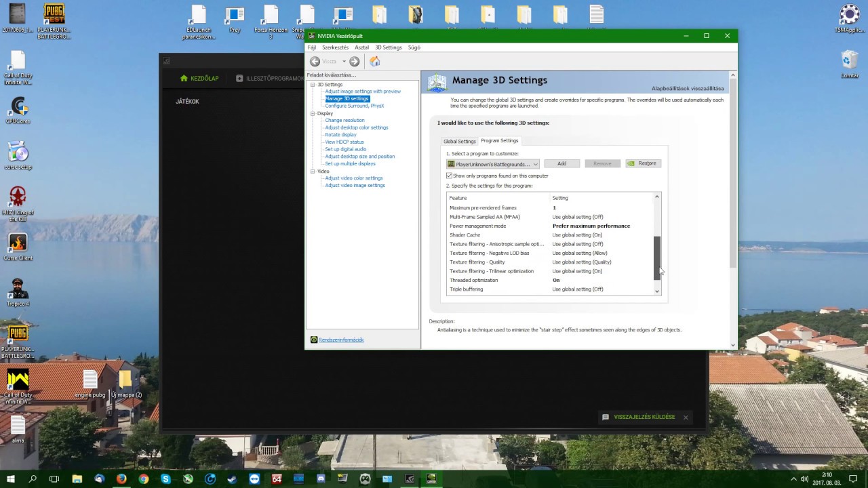868x488 pixels.
Task: Select the CPUCores desktop icon
Action: (18, 111)
